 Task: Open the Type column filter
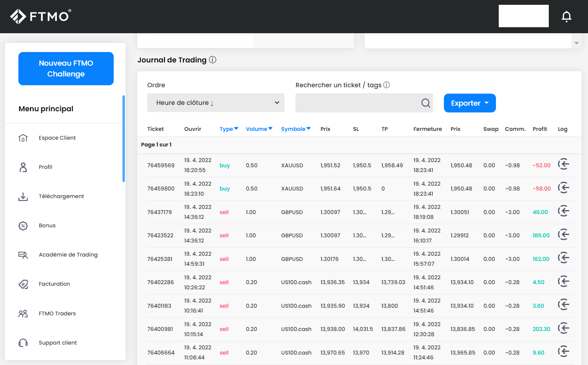229,129
